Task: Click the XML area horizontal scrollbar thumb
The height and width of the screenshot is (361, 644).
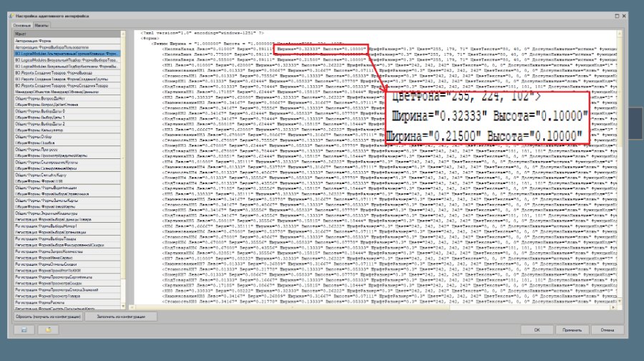Action: pos(293,307)
